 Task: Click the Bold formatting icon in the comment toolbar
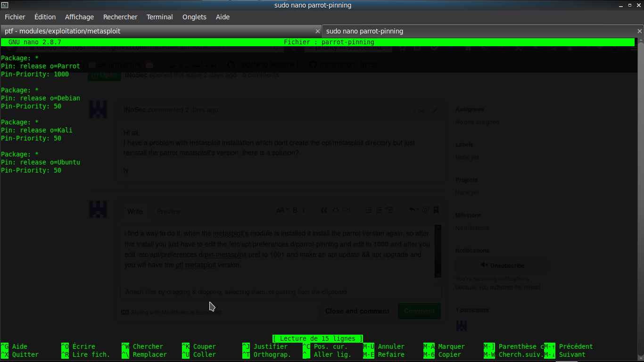click(x=294, y=210)
